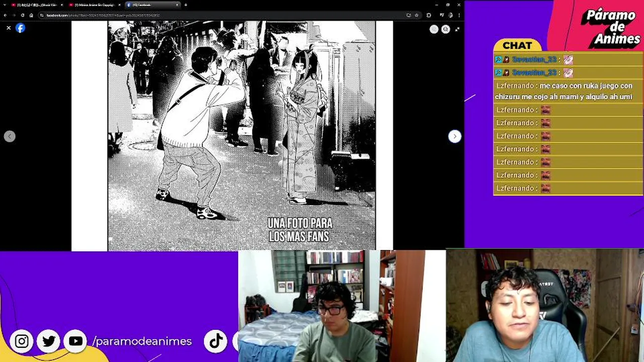
Task: Click the Twitter bird icon in overlay
Action: click(48, 341)
